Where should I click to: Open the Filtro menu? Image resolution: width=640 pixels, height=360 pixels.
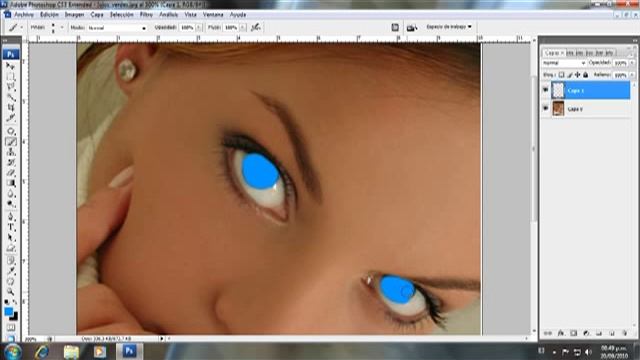coord(146,14)
